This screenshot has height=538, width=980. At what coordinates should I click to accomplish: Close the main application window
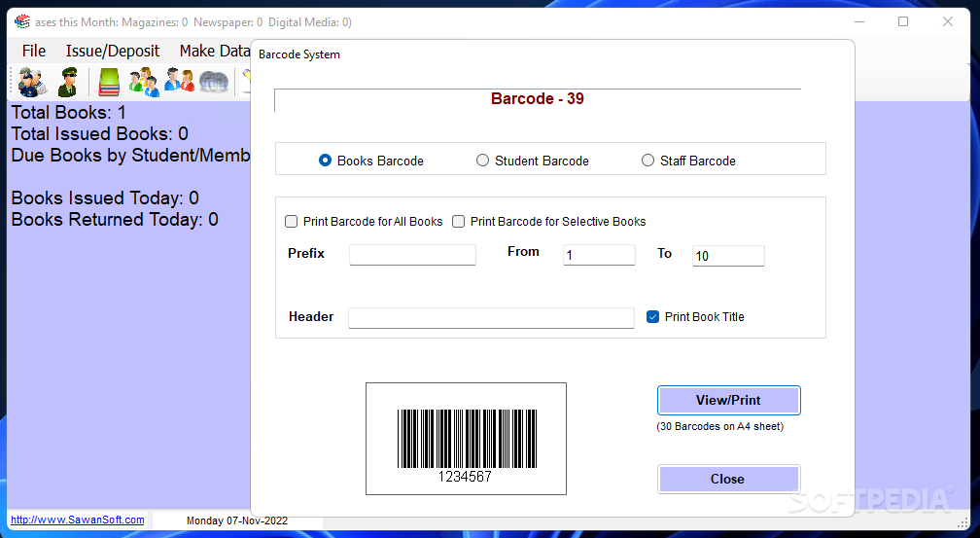pyautogui.click(x=948, y=22)
